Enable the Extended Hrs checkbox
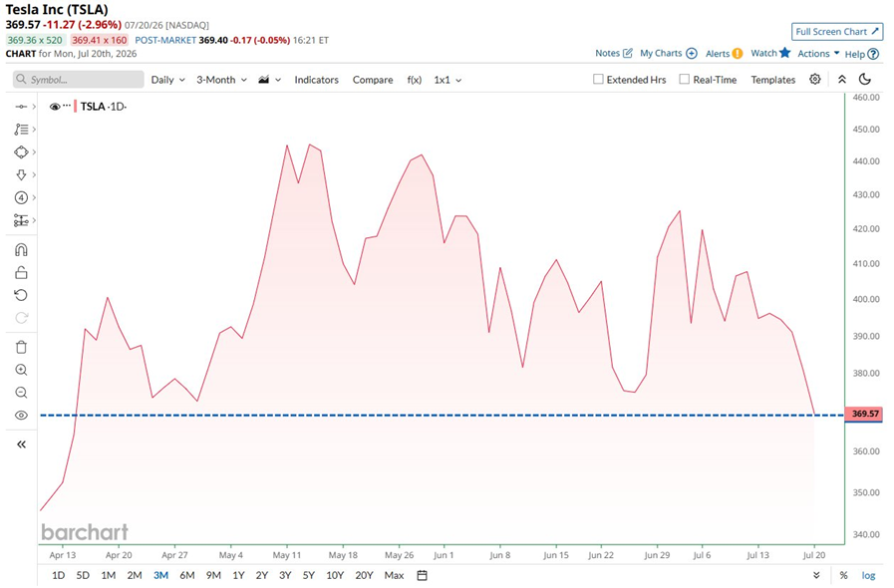This screenshot has height=588, width=894. pos(598,80)
